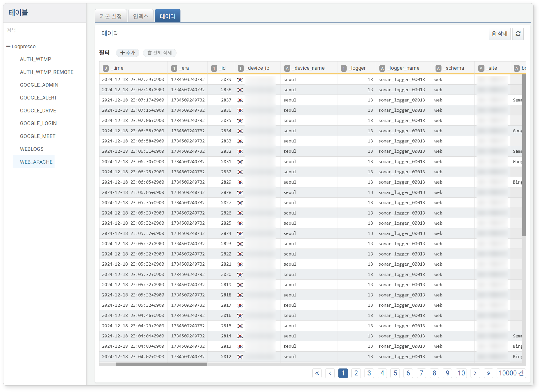Open the WEBLOGS table
540x392 pixels.
32,149
